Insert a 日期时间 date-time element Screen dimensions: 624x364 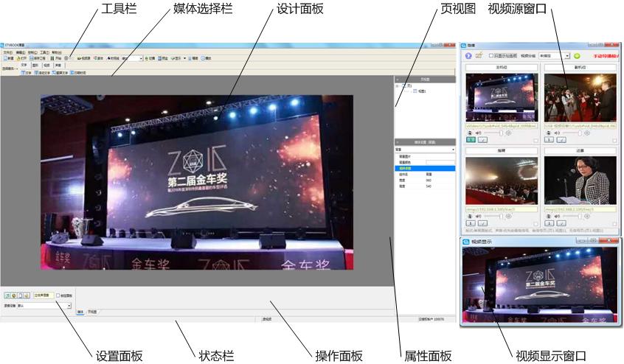coord(78,73)
